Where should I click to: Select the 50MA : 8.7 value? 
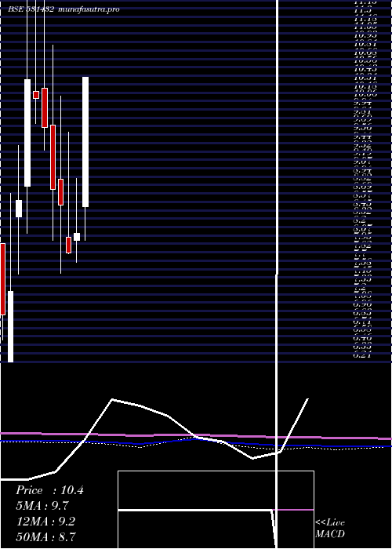coord(45,536)
